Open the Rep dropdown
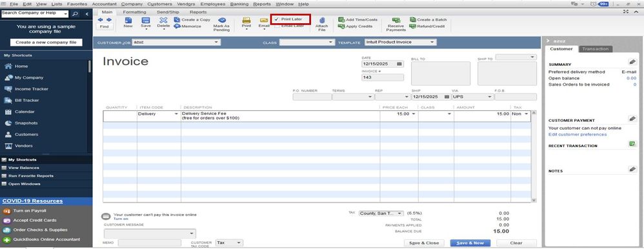This screenshot has height=249, width=644. pos(406,97)
